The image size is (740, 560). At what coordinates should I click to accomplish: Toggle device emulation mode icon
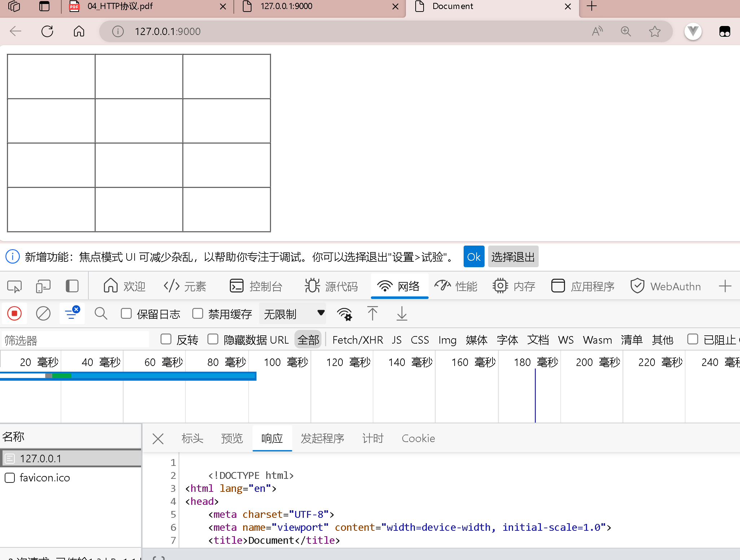point(43,286)
